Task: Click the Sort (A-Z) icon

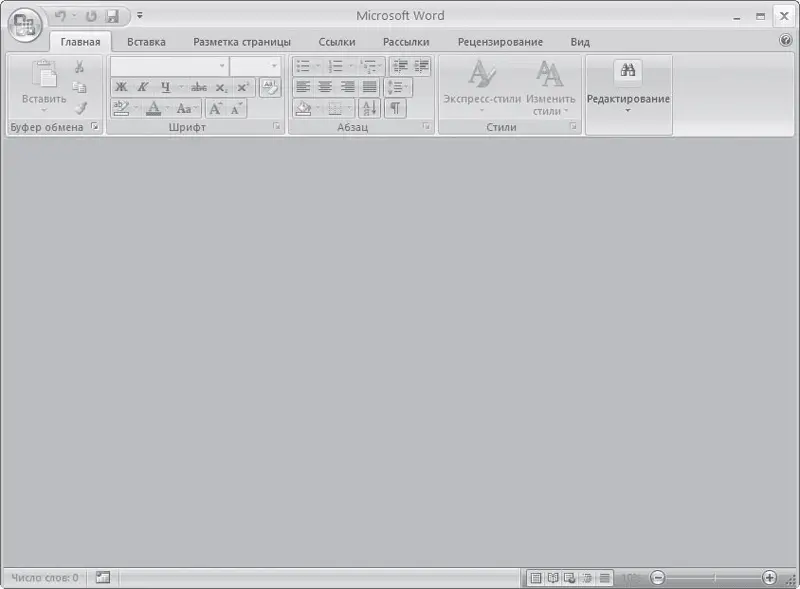Action: click(368, 108)
